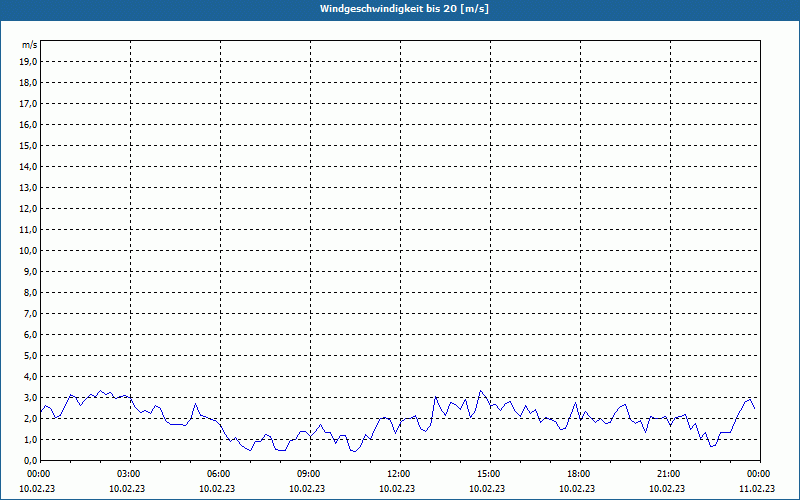
Task: Click the 09:00 time marker
Action: [308, 473]
